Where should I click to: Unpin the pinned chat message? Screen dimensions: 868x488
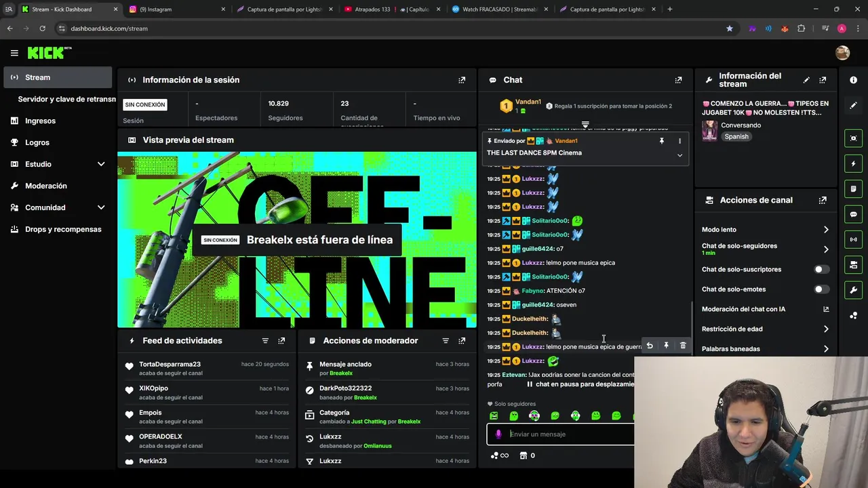point(662,141)
